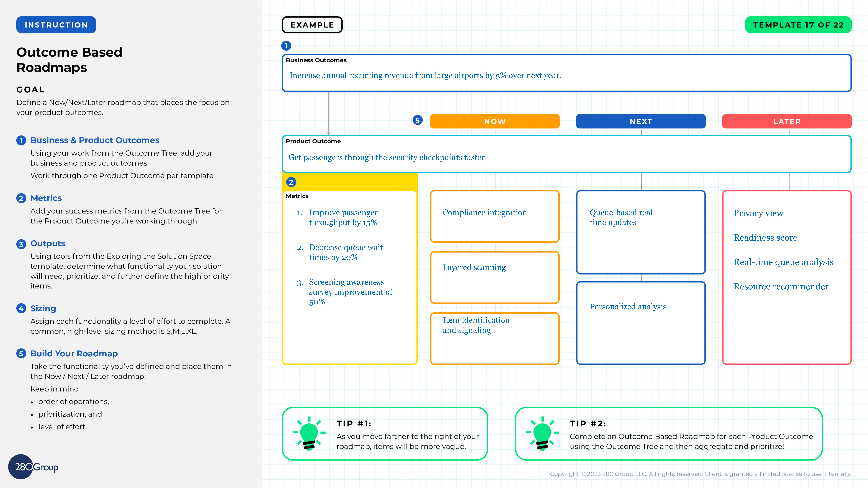Click the Sizing description mentioning S,M,L,XL
Viewport: 868px width, 488px height.
pos(130,326)
